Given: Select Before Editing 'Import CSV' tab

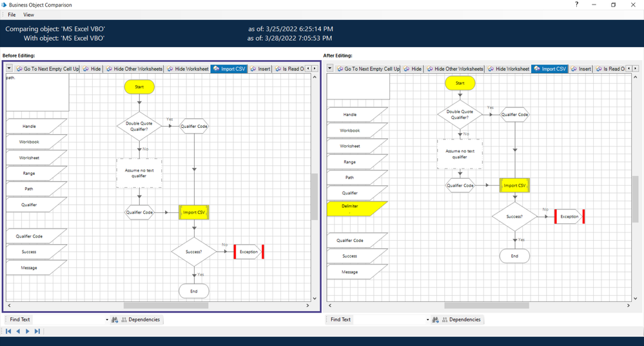Looking at the screenshot, I should (x=229, y=68).
